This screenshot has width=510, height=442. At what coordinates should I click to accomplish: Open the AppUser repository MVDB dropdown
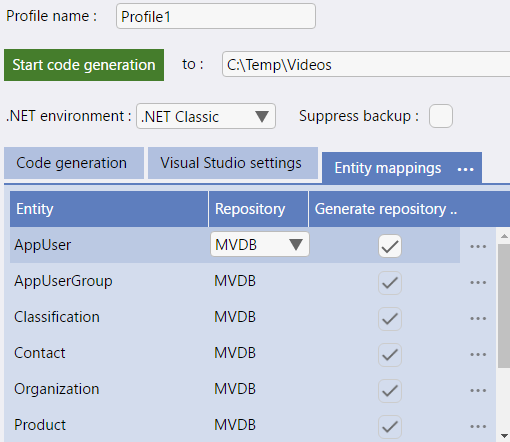[260, 244]
